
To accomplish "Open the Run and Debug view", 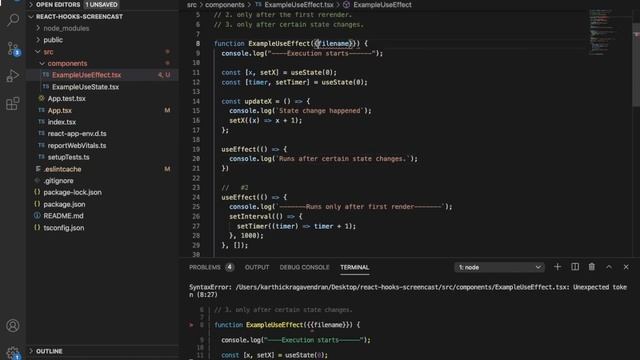I will pos(13,76).
